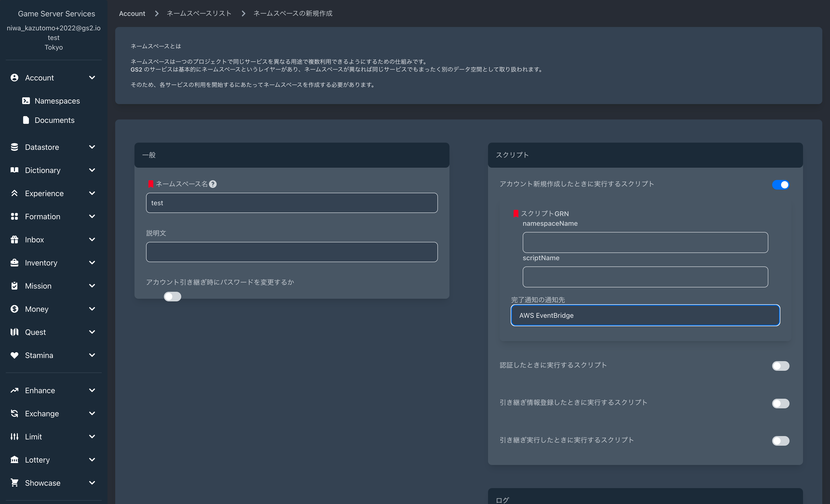Image resolution: width=830 pixels, height=504 pixels.
Task: Select the Stamina menu item
Action: (x=39, y=356)
